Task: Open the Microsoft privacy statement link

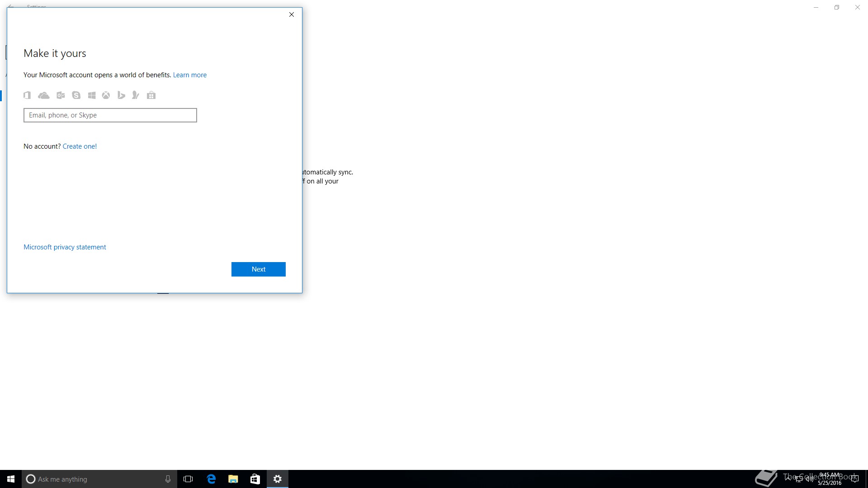Action: click(x=65, y=247)
